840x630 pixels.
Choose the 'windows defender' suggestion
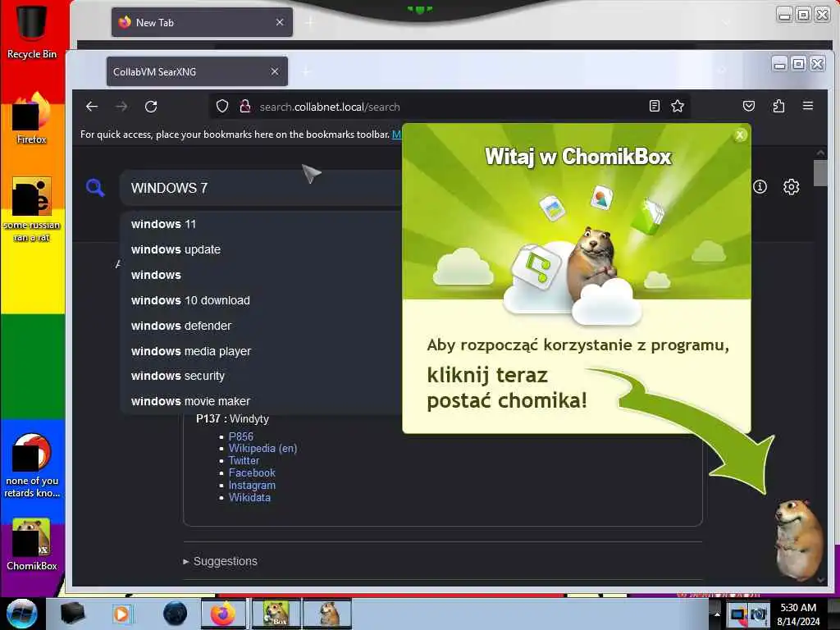pyautogui.click(x=262, y=326)
